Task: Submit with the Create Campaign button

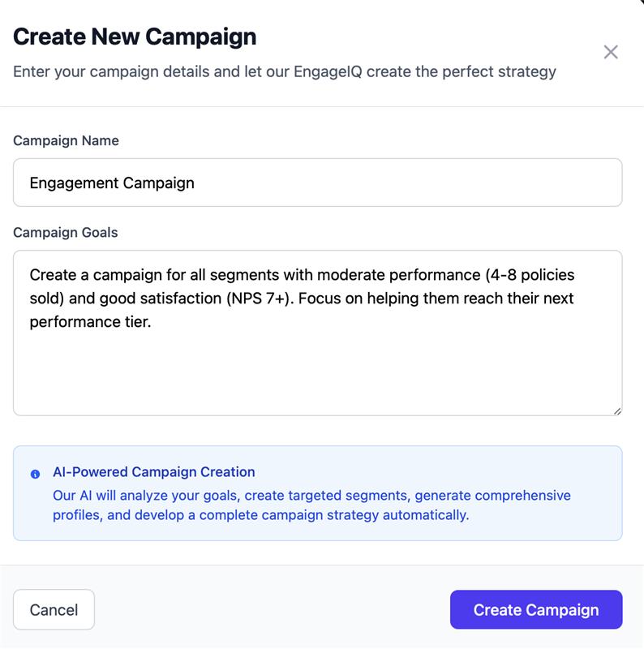Action: [535, 610]
